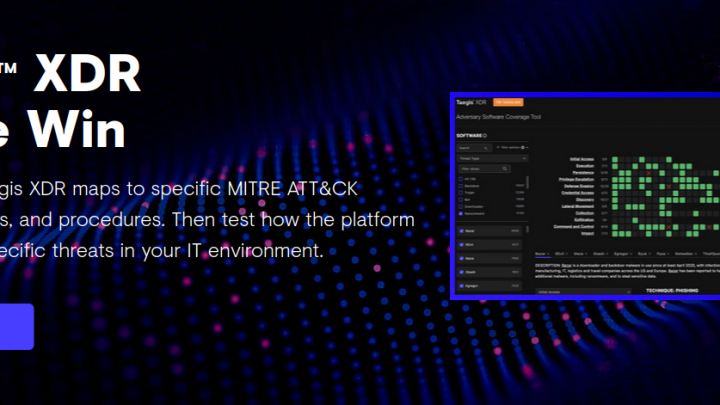Click the magnifier in Filter values box
720x405 pixels.
[505, 169]
